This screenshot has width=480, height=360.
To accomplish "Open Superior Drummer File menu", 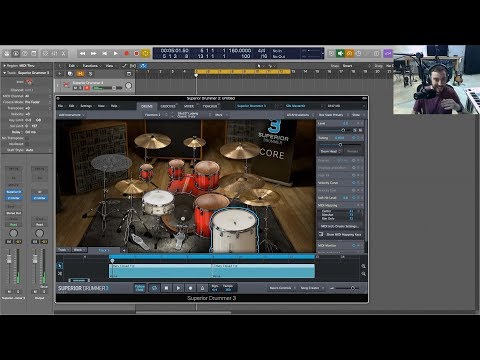I will click(x=61, y=106).
